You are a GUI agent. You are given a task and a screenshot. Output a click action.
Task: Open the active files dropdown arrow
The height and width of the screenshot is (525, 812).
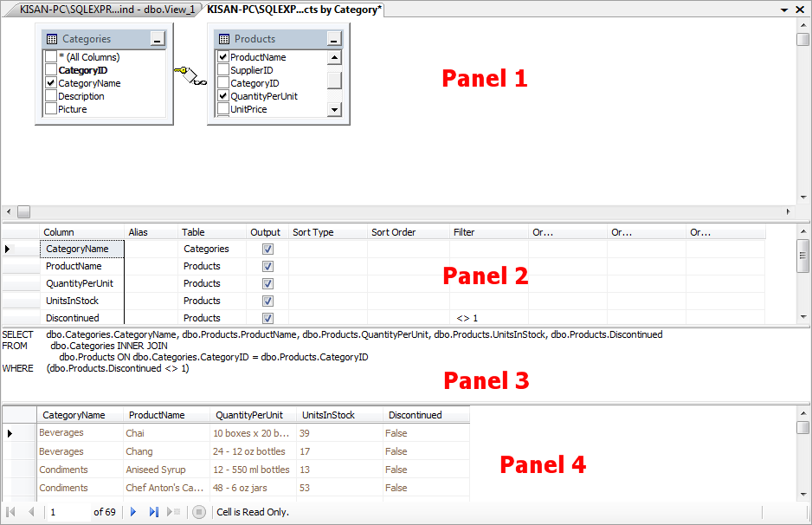click(x=784, y=10)
